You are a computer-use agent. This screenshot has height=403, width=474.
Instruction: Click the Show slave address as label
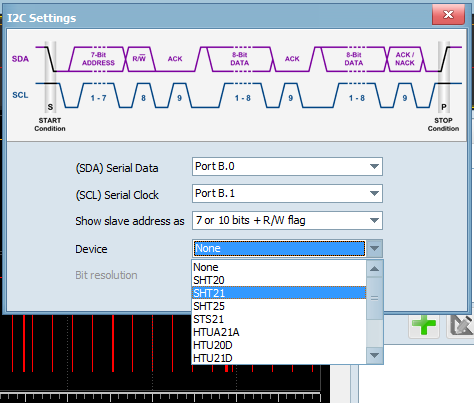(130, 221)
